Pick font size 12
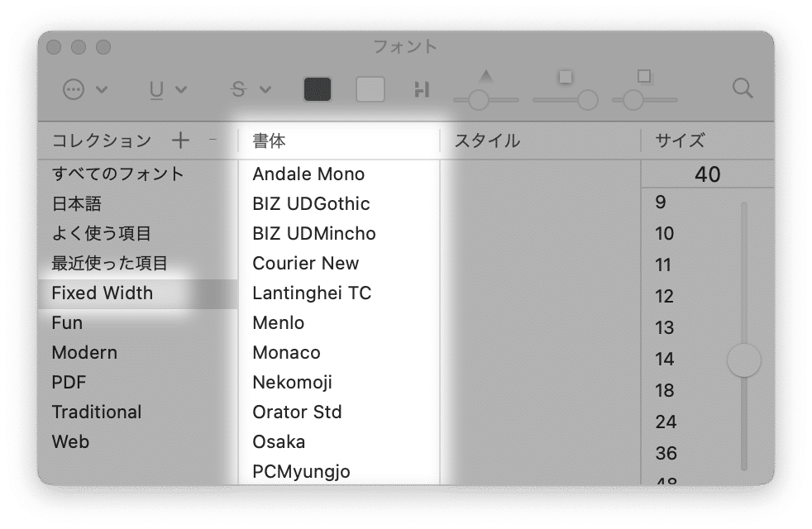812x529 pixels. (665, 297)
